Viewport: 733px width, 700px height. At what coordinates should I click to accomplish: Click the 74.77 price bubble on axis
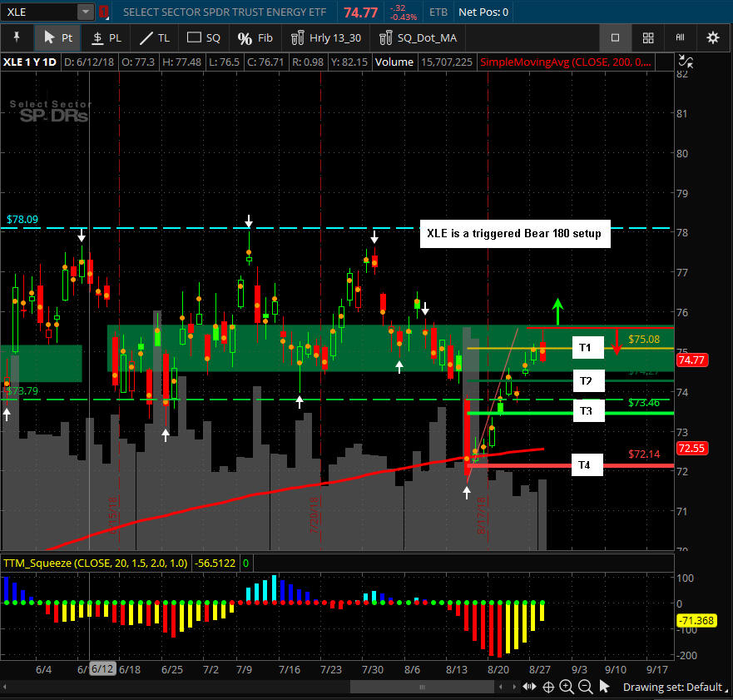click(691, 360)
